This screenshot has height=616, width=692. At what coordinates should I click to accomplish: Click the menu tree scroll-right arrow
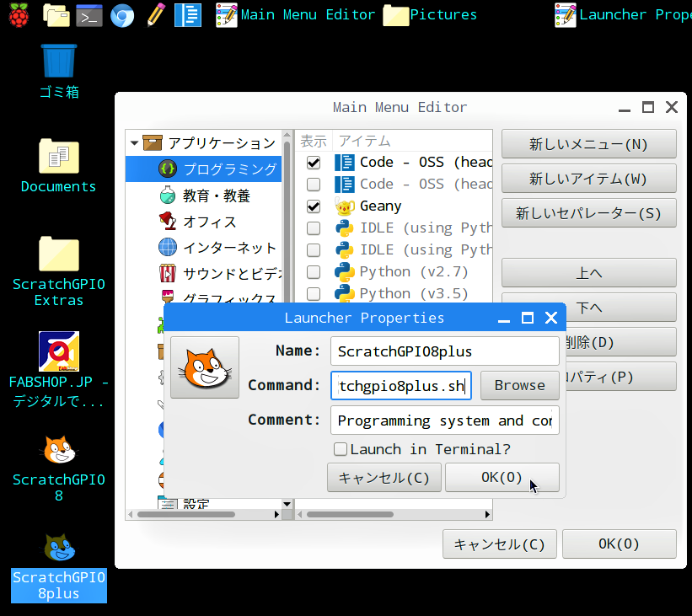click(x=276, y=515)
